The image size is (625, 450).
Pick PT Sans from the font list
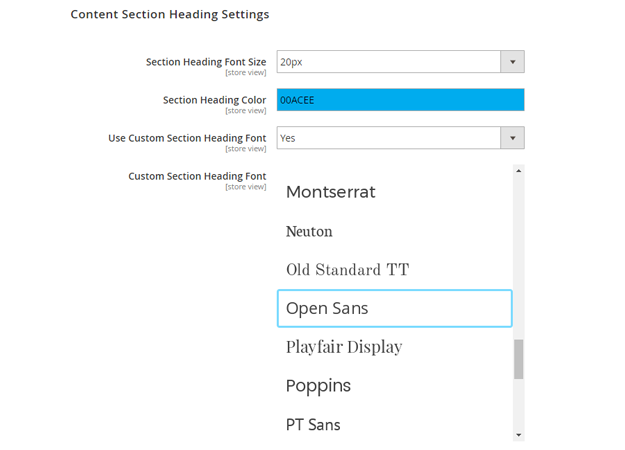(313, 425)
